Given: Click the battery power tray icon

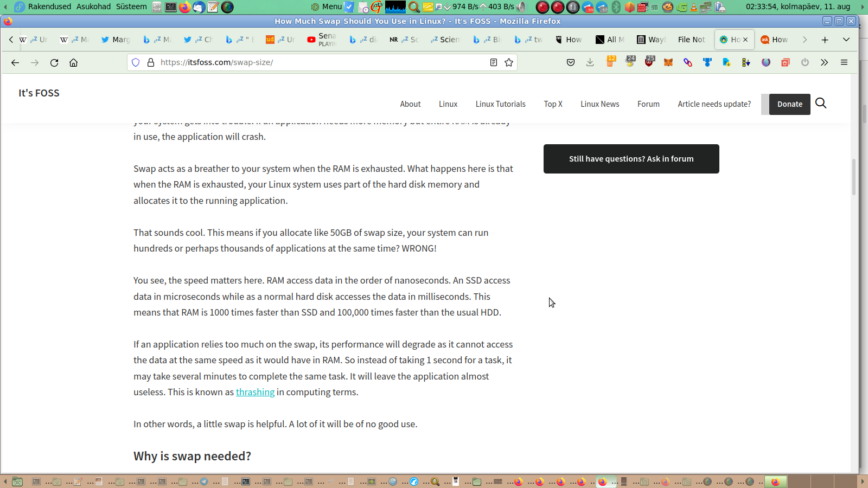Looking at the screenshot, I should (720, 7).
